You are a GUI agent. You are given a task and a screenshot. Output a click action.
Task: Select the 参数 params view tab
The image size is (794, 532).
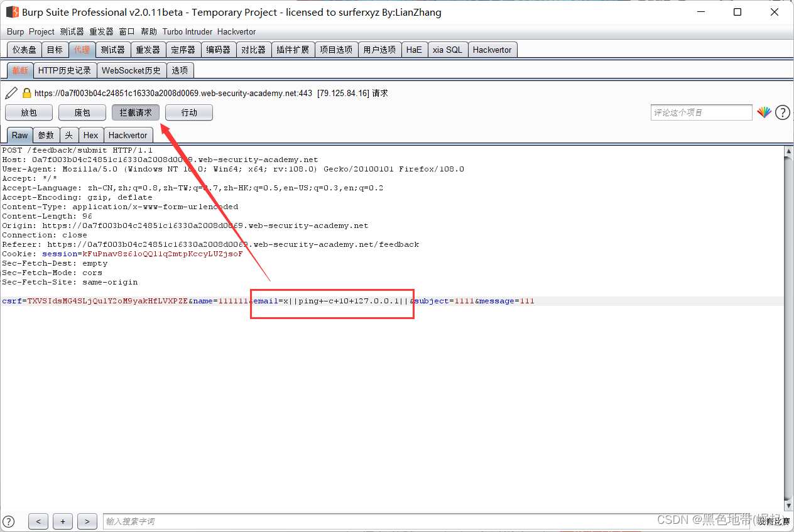46,135
